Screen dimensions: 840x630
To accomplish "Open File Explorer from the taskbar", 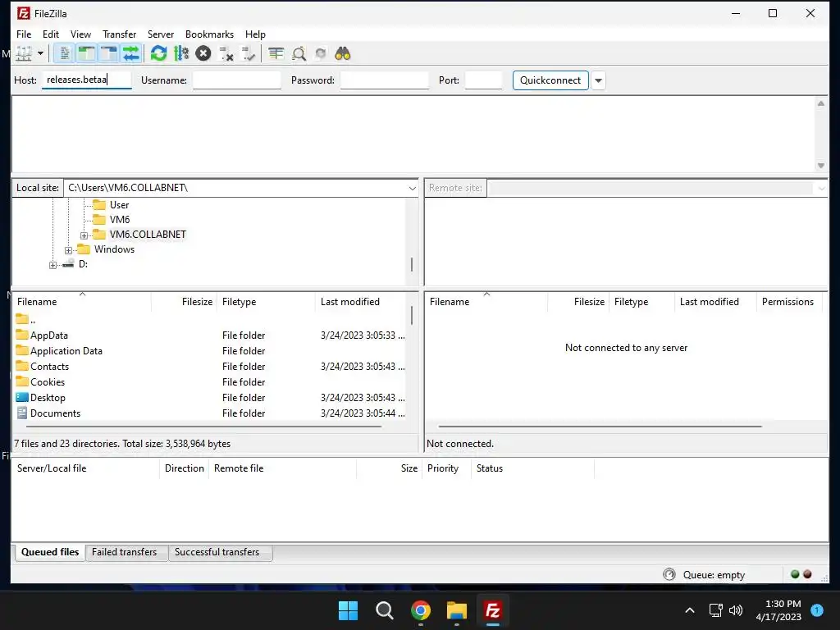I will [457, 610].
